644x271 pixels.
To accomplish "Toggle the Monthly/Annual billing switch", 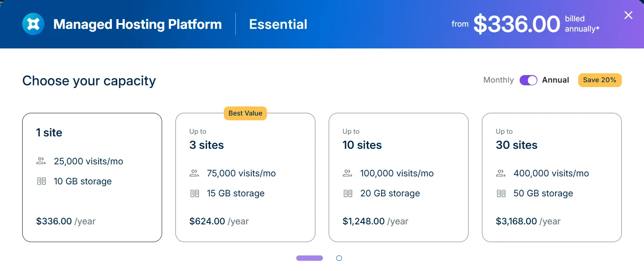I will pyautogui.click(x=529, y=80).
